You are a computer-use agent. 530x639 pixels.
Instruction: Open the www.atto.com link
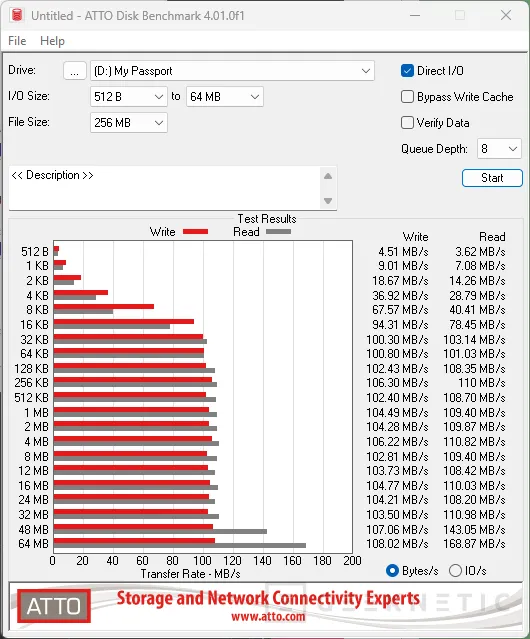(268, 617)
